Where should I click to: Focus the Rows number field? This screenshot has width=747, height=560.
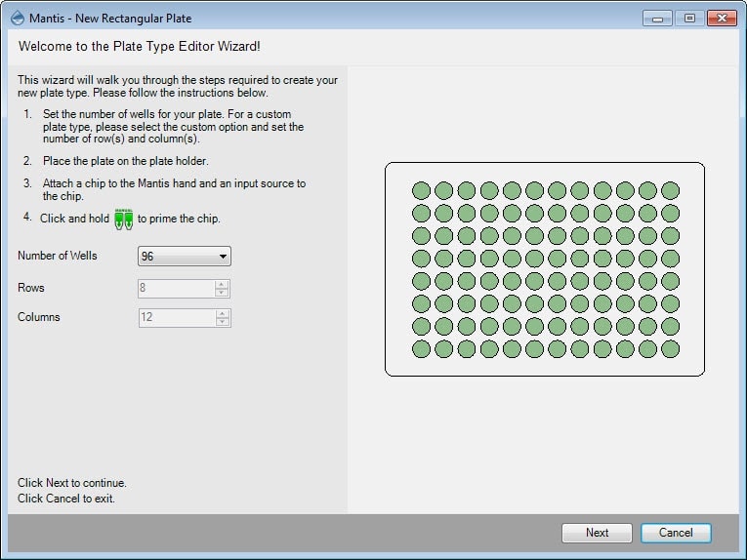[x=176, y=289]
